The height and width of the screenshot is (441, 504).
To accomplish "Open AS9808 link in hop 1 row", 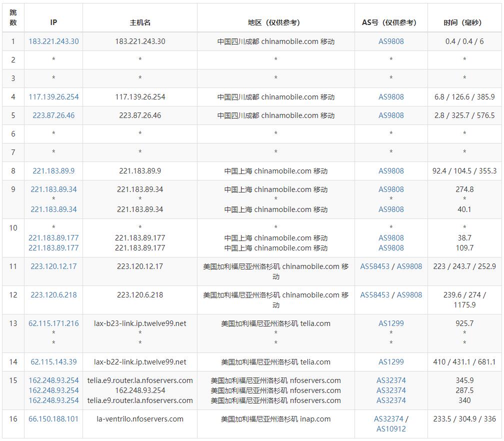I will pyautogui.click(x=391, y=41).
